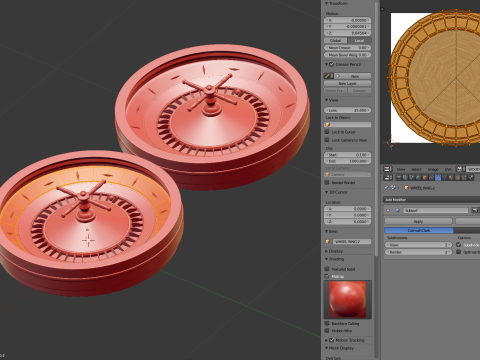Open the Render Layers properties tab icon
The width and height of the screenshot is (480, 360).
(x=405, y=178)
